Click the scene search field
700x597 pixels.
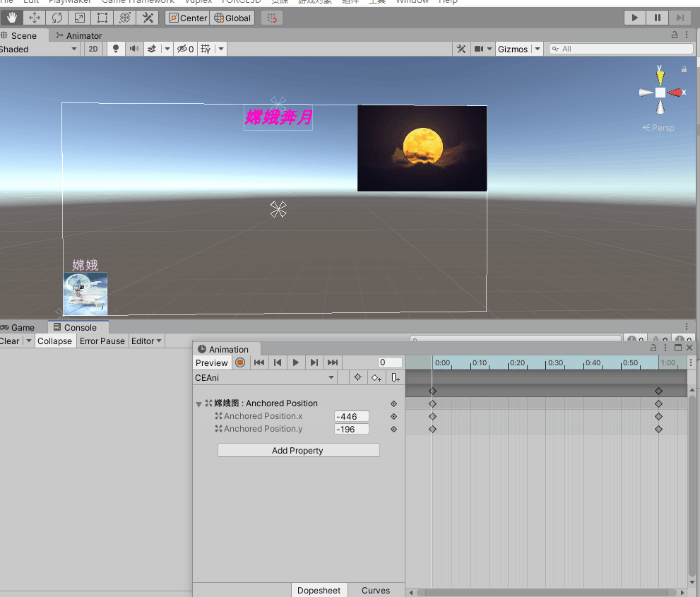[x=621, y=49]
